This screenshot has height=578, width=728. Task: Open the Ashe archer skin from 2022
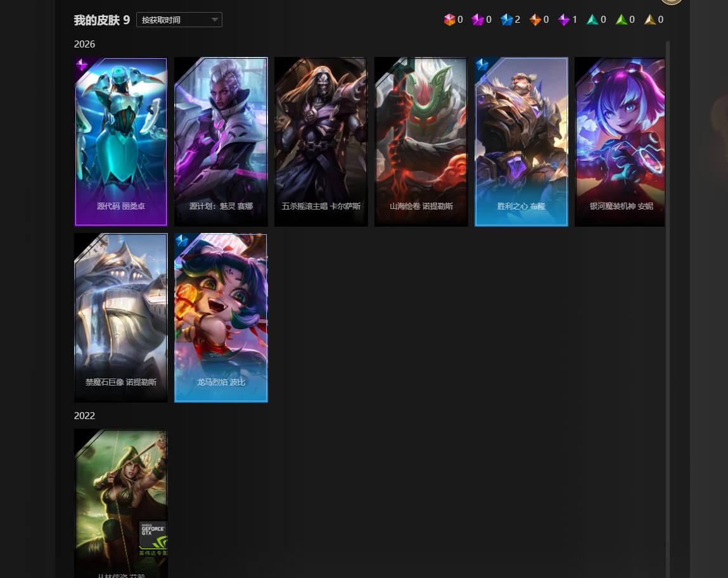click(x=121, y=504)
